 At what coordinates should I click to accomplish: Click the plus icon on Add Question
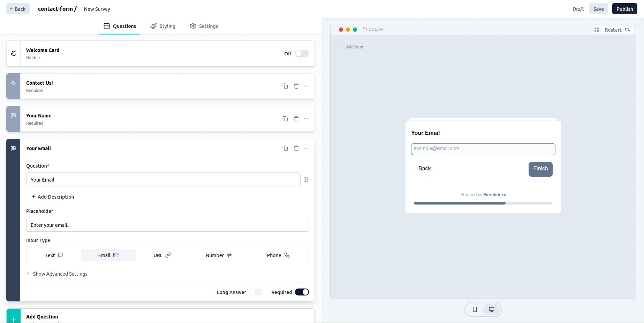pos(14,319)
